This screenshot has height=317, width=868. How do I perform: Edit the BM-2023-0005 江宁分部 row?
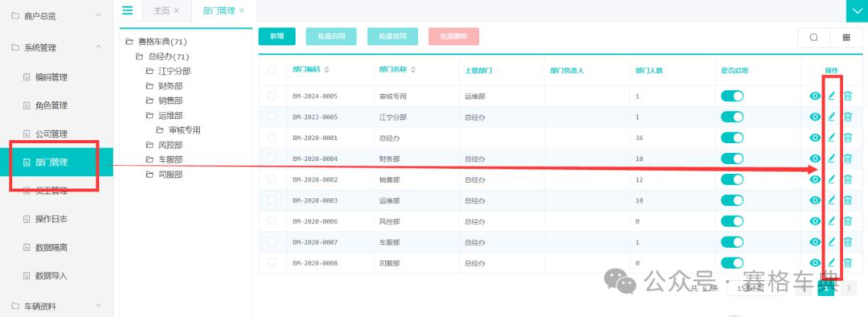(831, 117)
